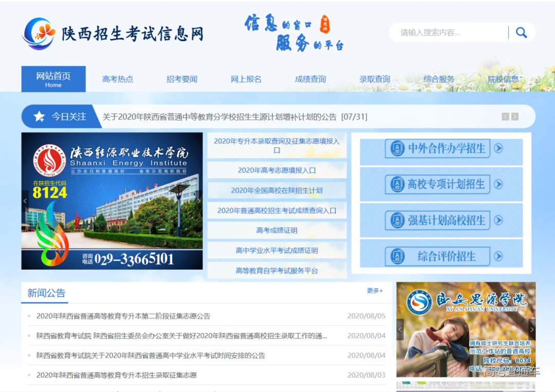Open news on 专升本第二阶段征集志愿公告
Viewport: 555px width, 392px height.
pyautogui.click(x=123, y=316)
